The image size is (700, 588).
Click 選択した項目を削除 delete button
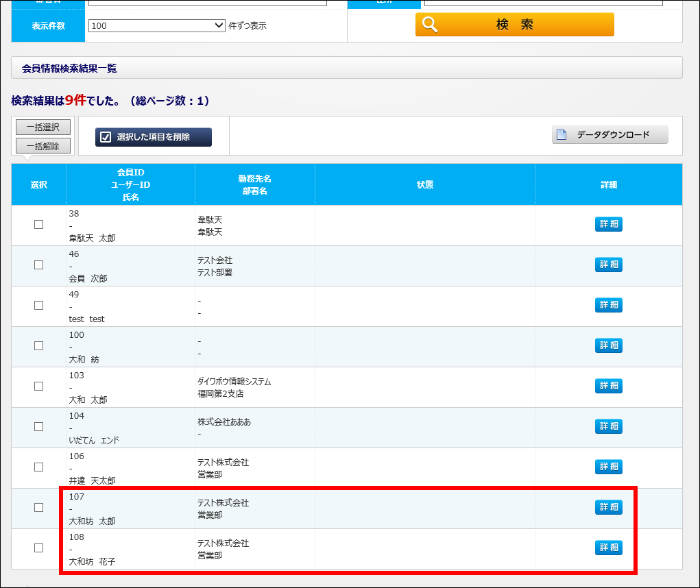(x=154, y=137)
